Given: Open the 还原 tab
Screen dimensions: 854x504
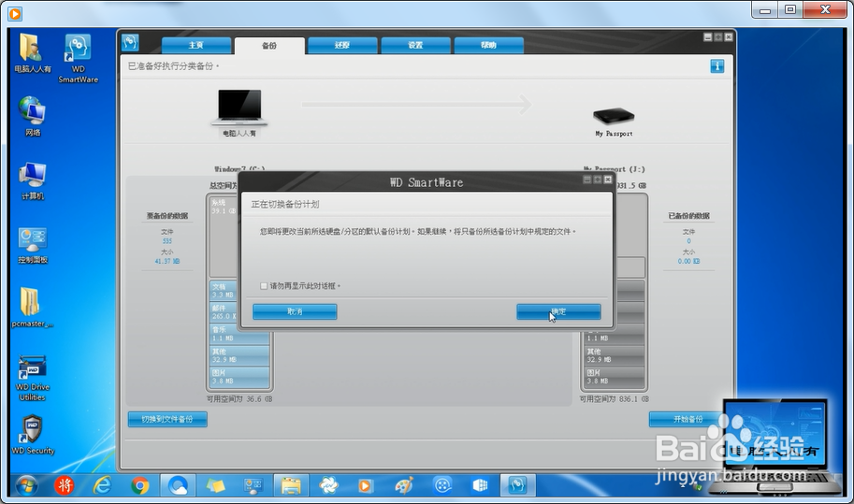Looking at the screenshot, I should click(x=342, y=45).
